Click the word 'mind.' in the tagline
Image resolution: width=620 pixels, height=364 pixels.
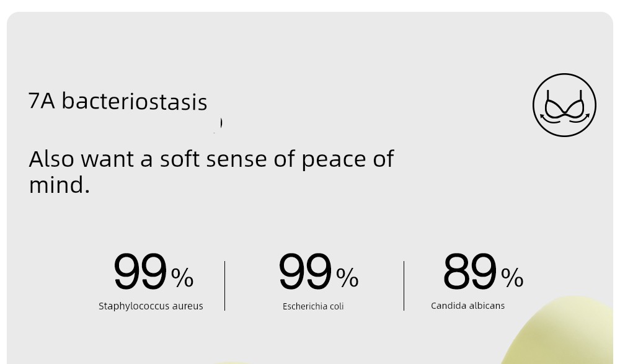click(x=60, y=185)
